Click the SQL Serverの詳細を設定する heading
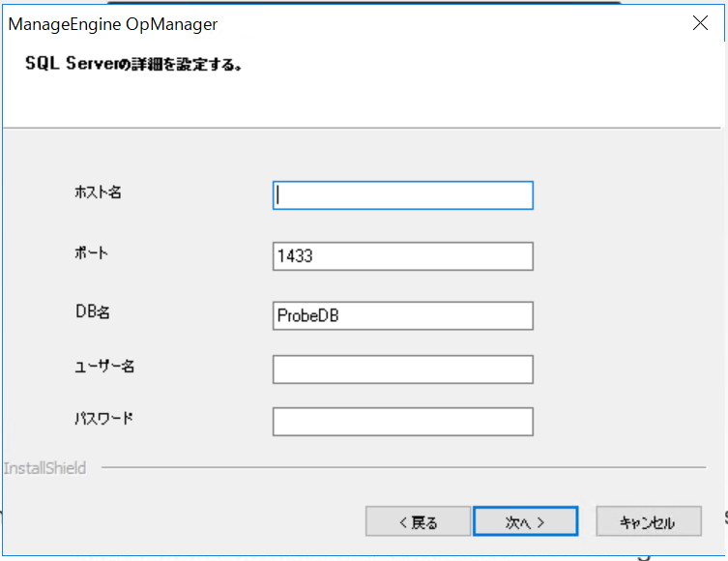The image size is (728, 561). click(x=133, y=64)
